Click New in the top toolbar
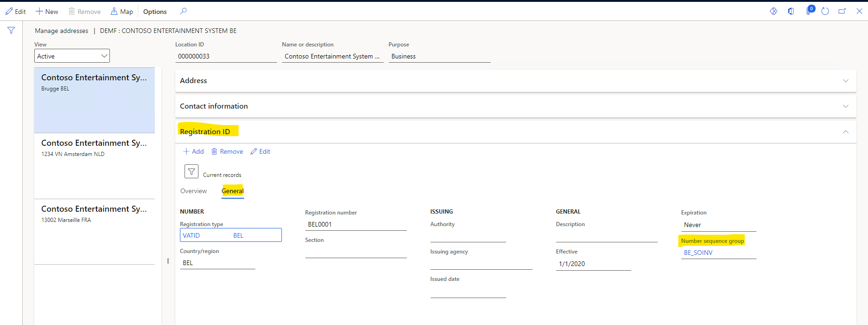 (47, 12)
